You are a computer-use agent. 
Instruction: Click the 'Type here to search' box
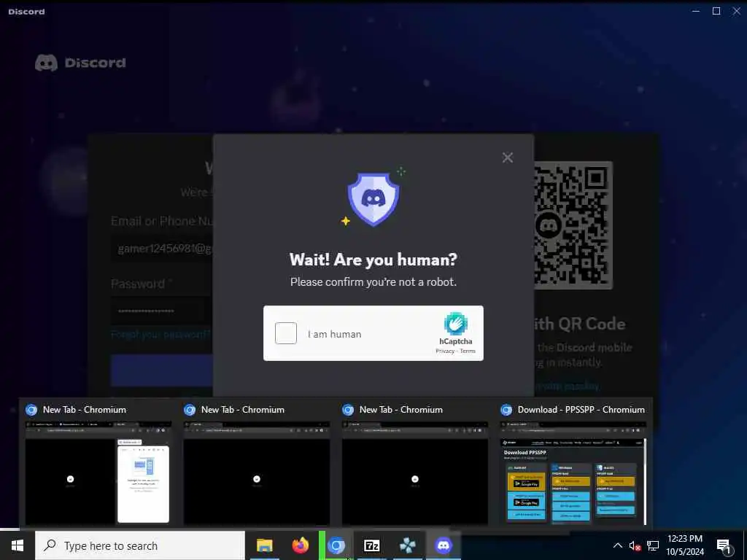pos(140,545)
